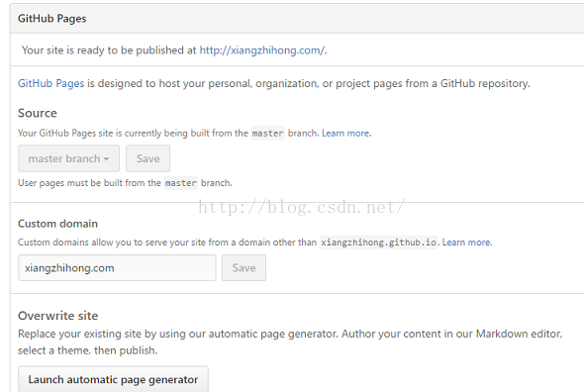Open Learn more link under Source

[346, 133]
